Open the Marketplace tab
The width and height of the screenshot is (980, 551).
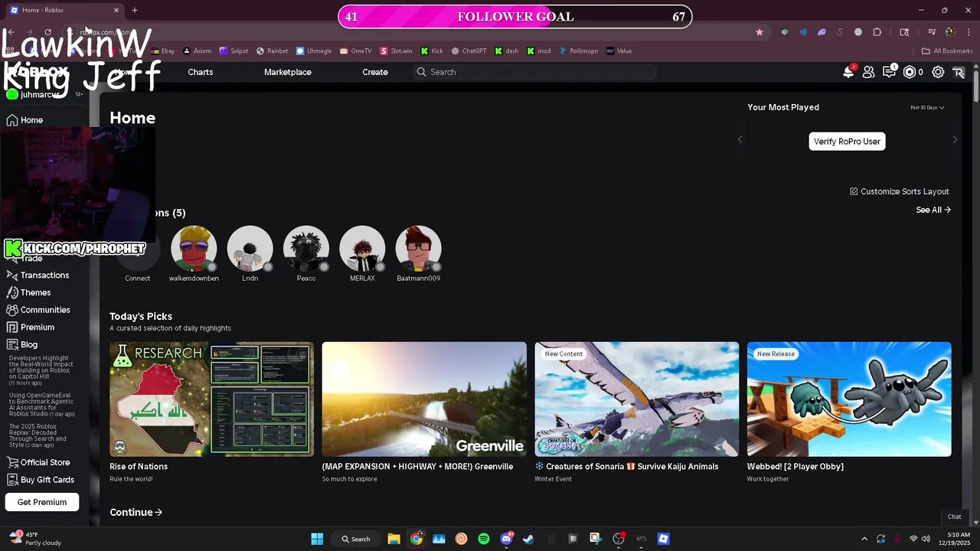click(288, 72)
